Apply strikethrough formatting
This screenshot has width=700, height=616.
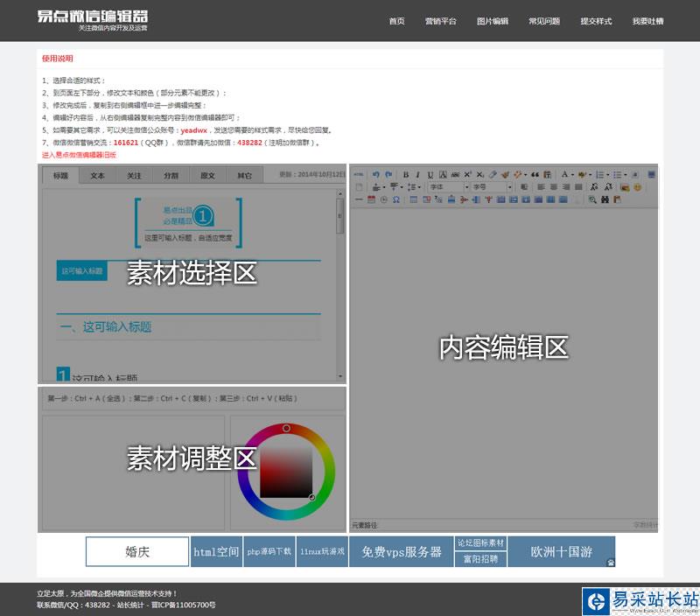[455, 174]
